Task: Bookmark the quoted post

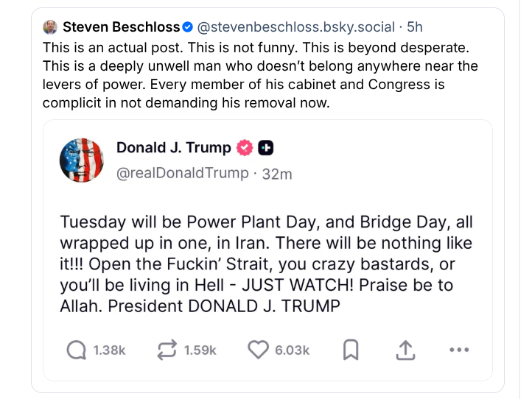Action: pos(351,350)
